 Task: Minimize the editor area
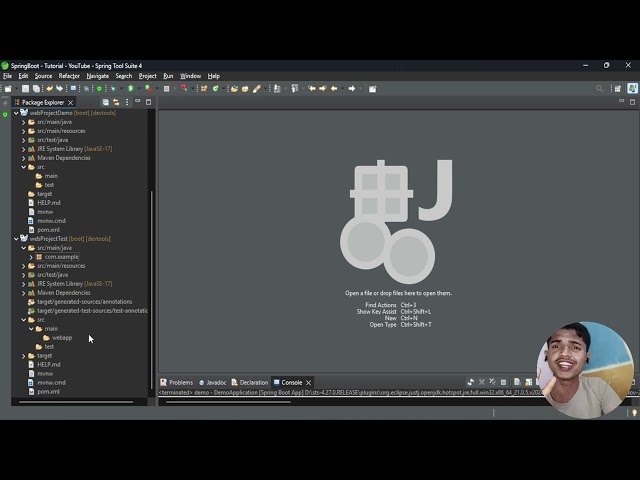[621, 100]
